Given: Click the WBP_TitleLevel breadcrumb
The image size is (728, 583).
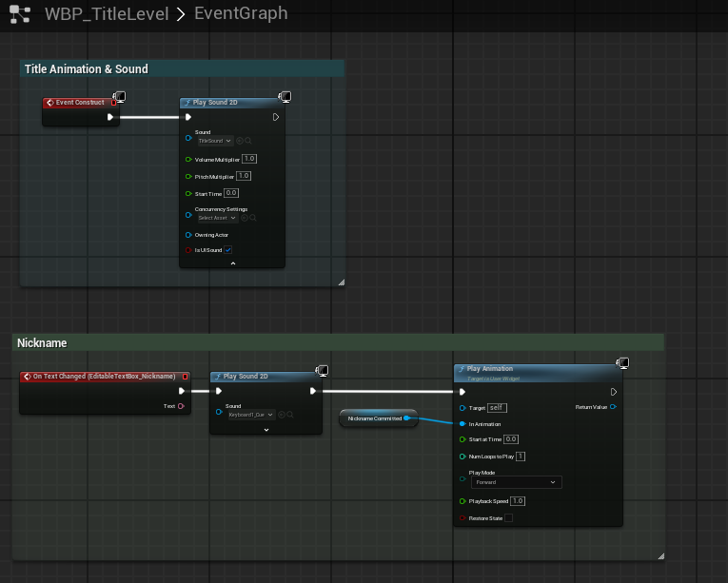Looking at the screenshot, I should (107, 14).
